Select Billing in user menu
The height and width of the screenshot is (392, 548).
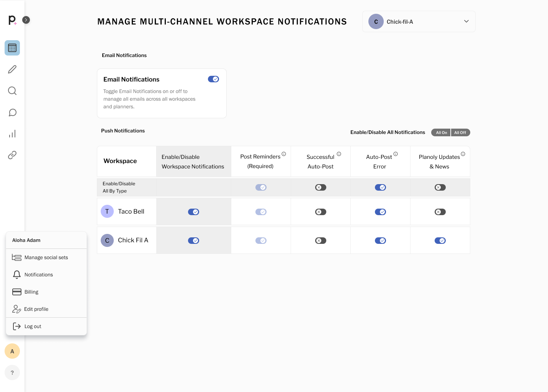46,292
